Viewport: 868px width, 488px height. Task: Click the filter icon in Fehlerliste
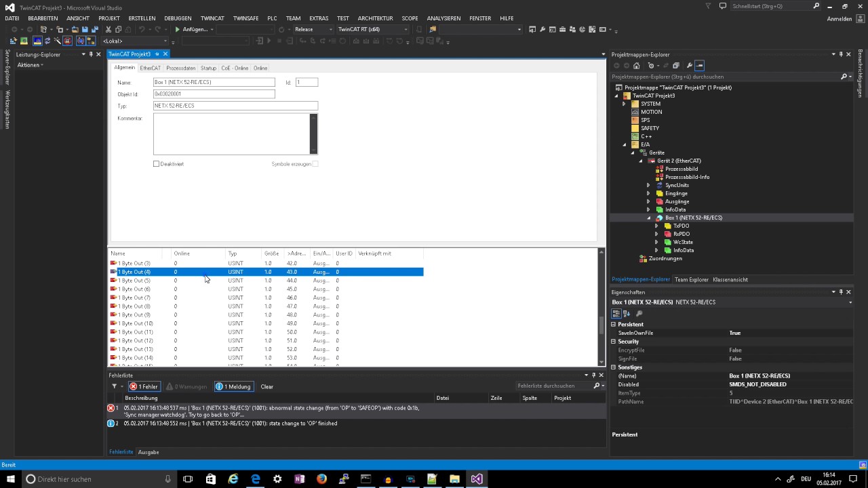click(x=114, y=386)
